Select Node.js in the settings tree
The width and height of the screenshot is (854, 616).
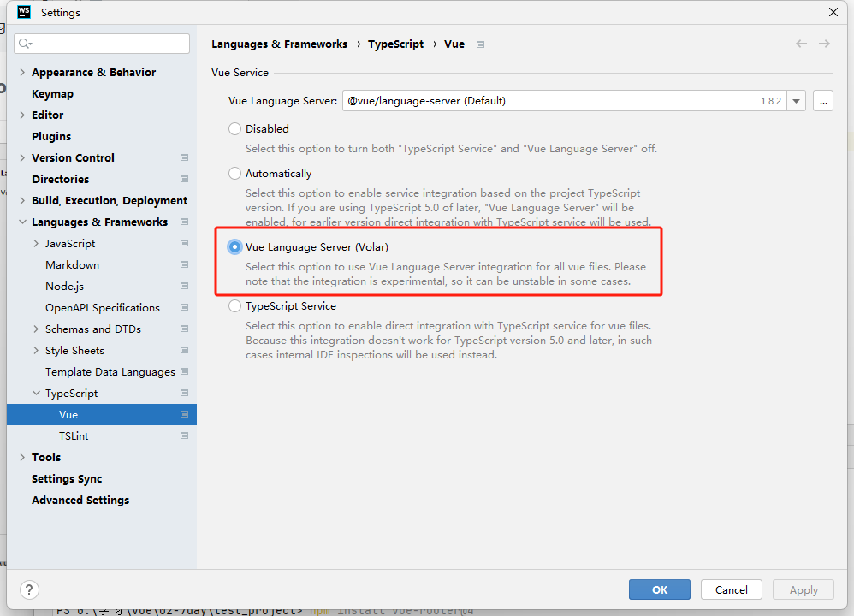tap(64, 287)
